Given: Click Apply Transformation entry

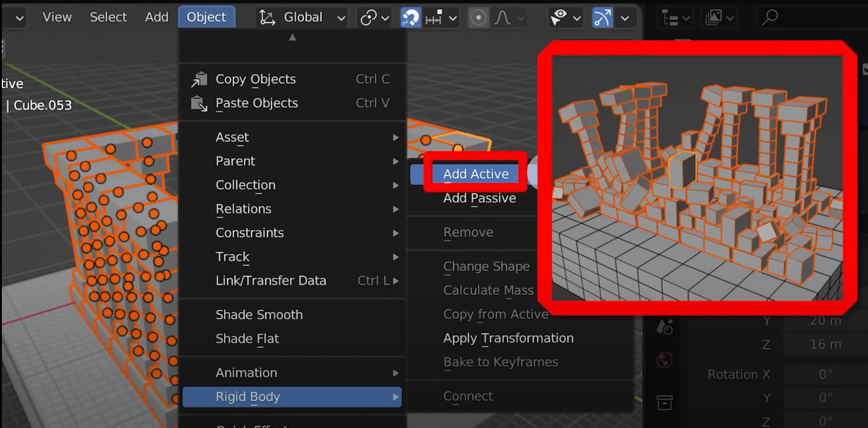Looking at the screenshot, I should tap(508, 338).
